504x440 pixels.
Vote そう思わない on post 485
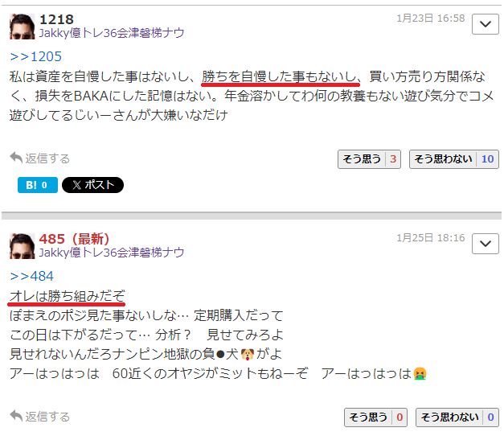click(x=457, y=417)
